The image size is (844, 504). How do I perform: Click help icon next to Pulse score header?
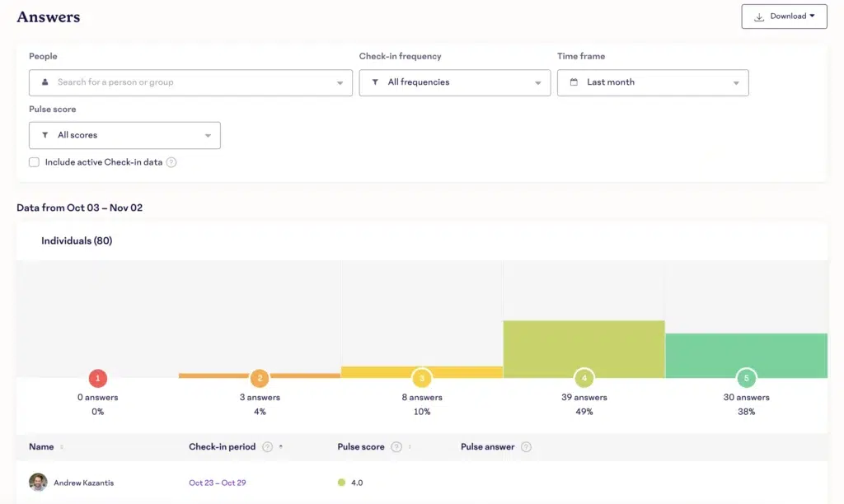(396, 447)
